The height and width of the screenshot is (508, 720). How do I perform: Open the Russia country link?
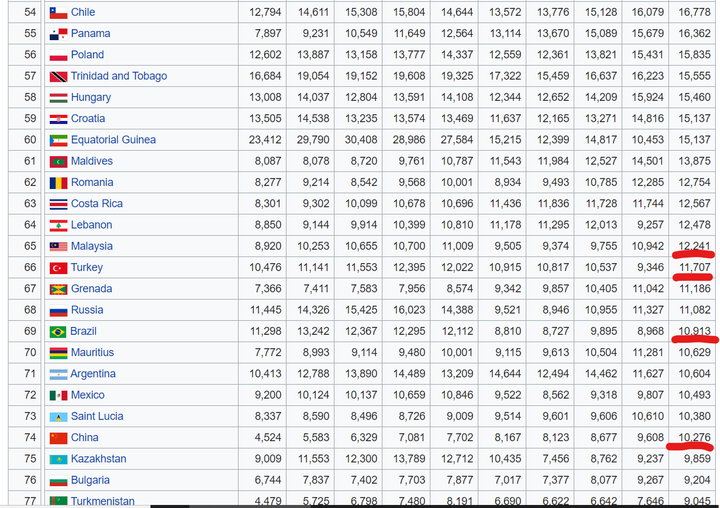87,310
